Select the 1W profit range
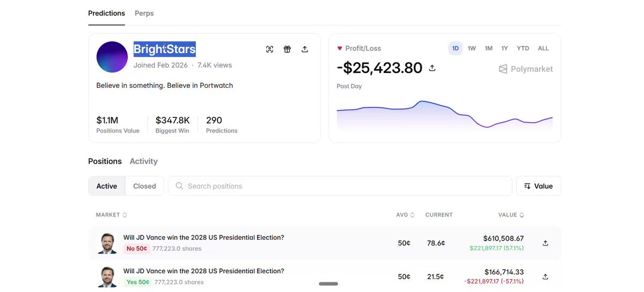Image resolution: width=644 pixels, height=292 pixels. click(x=472, y=48)
